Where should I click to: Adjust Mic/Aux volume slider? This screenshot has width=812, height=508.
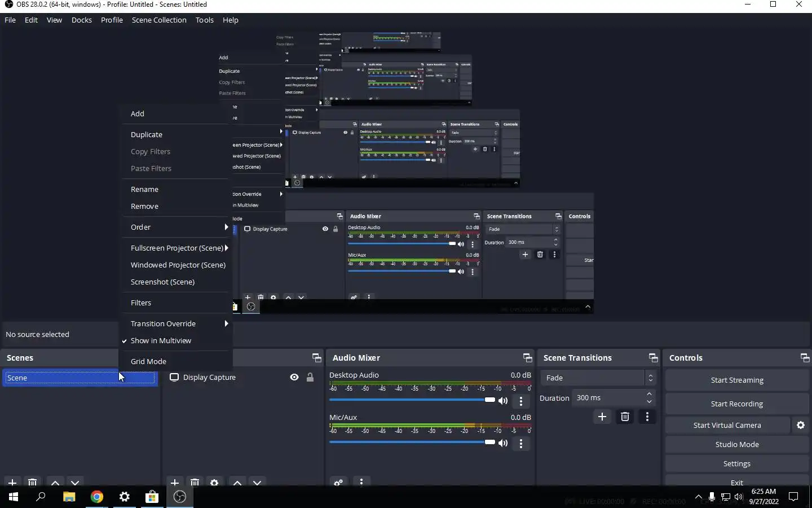tap(412, 442)
